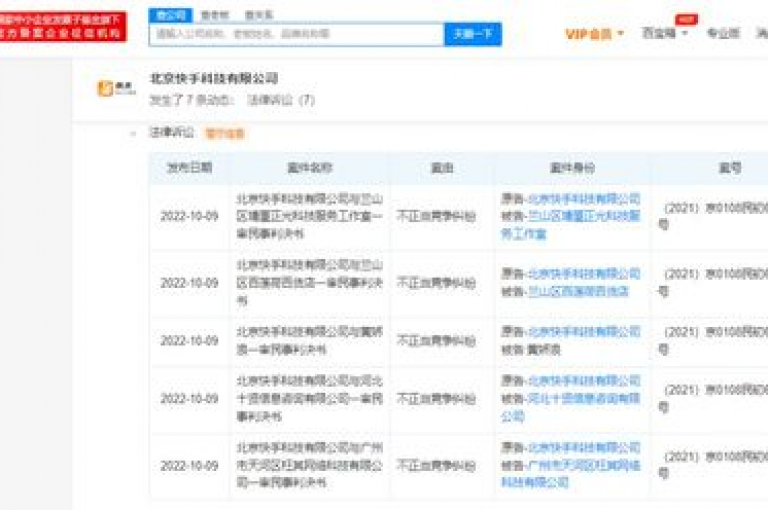768x510 pixels.
Task: Open second-row defendant link 兰山区 ...店
Action: [x=578, y=291]
